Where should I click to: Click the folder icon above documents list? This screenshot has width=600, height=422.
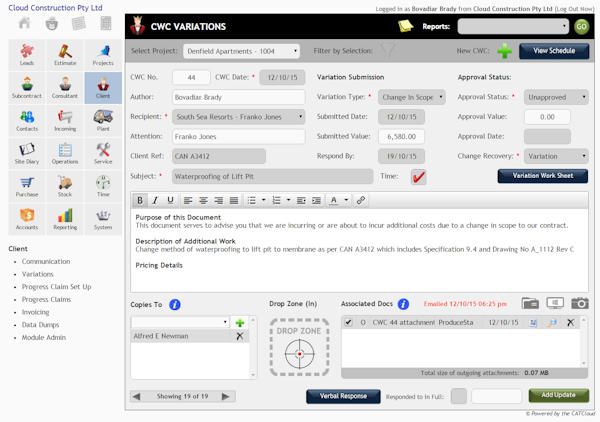[530, 303]
